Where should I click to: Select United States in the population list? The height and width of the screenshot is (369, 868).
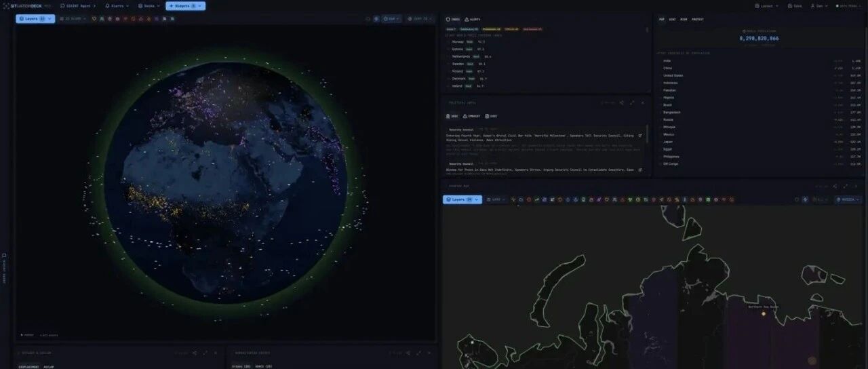[x=760, y=75]
